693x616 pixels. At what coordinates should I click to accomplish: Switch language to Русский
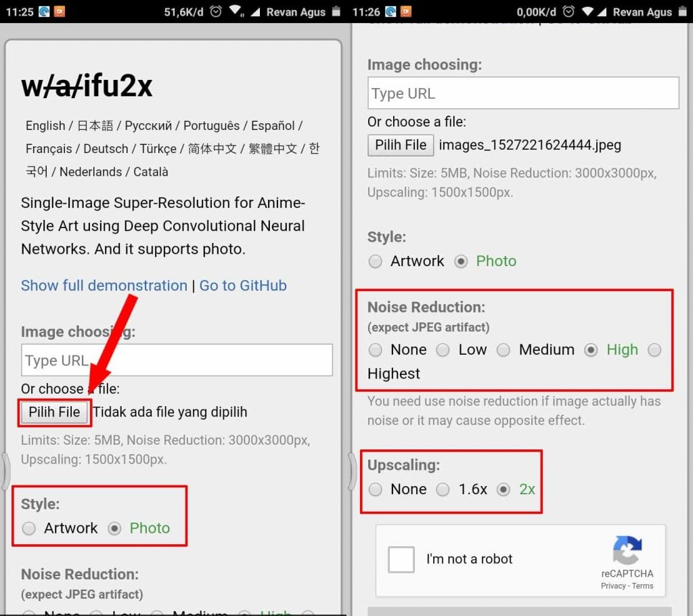(148, 126)
